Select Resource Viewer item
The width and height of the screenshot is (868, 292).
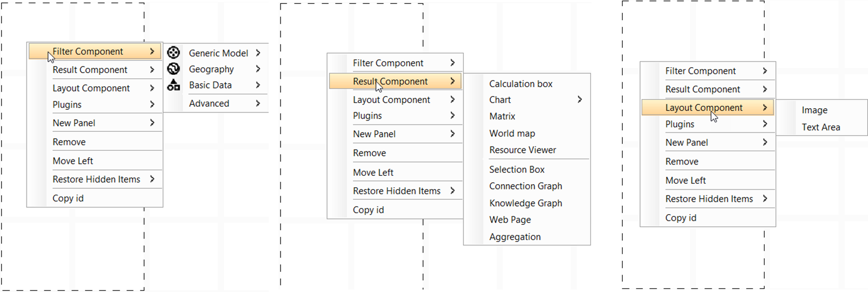(522, 150)
